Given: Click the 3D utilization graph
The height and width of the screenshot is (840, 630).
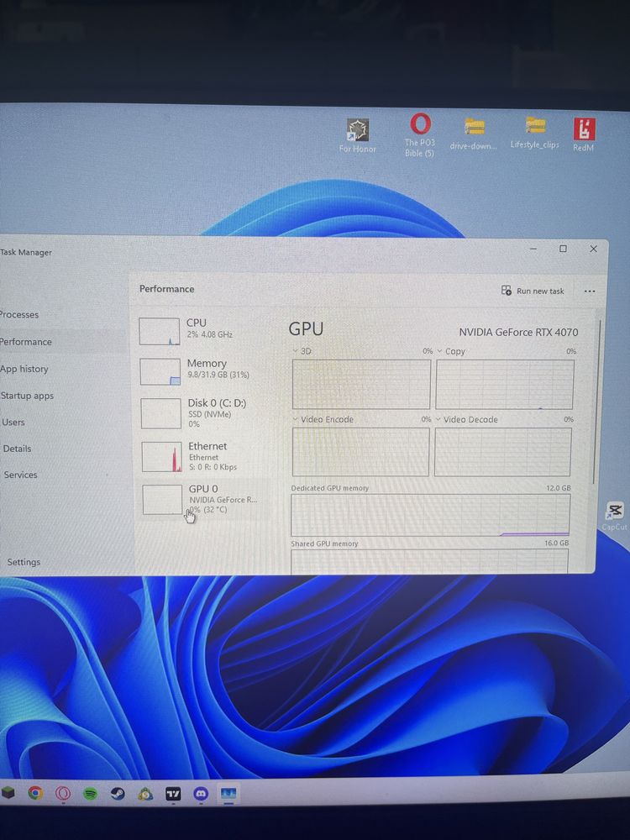Looking at the screenshot, I should (361, 384).
